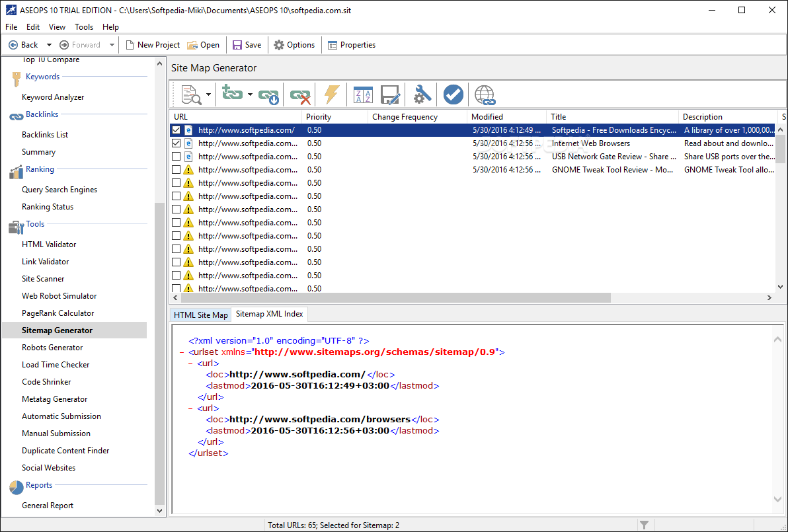Click the Open folder button
Screen dimensions: 788x532
(203, 45)
